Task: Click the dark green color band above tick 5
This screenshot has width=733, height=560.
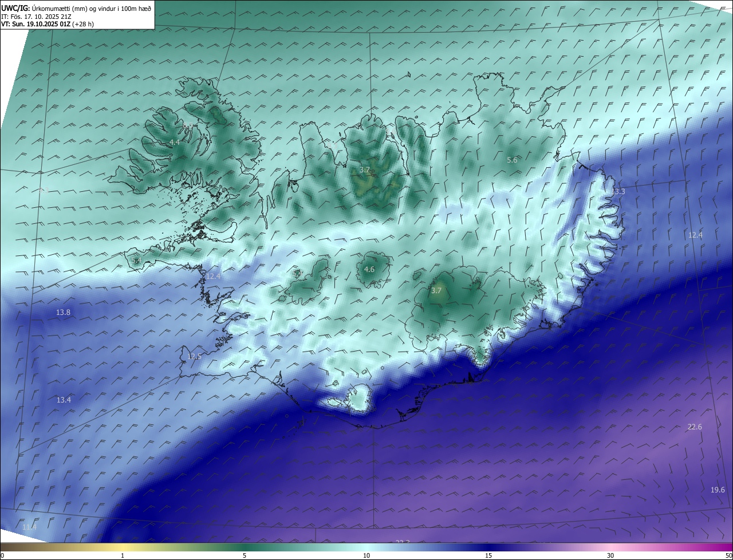Action: [x=245, y=547]
